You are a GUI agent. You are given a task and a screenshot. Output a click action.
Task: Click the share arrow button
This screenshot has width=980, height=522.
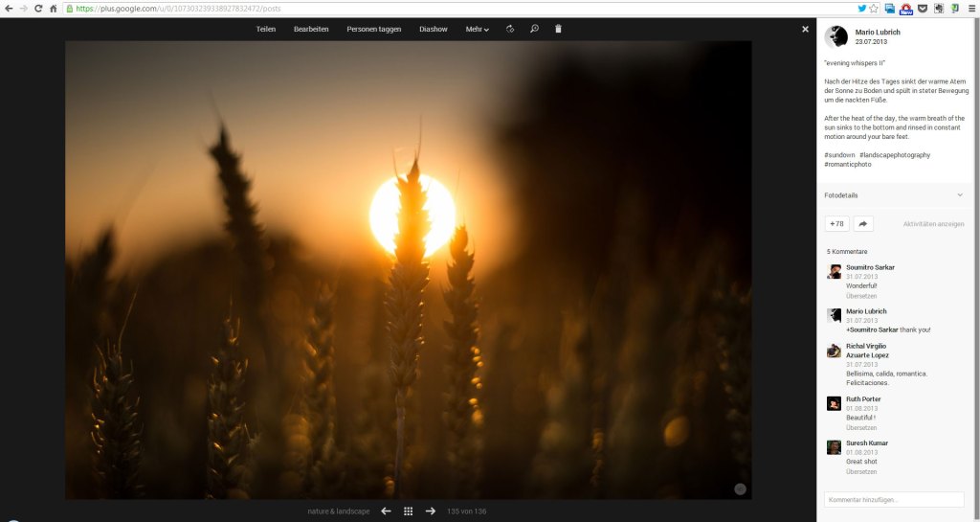(862, 223)
